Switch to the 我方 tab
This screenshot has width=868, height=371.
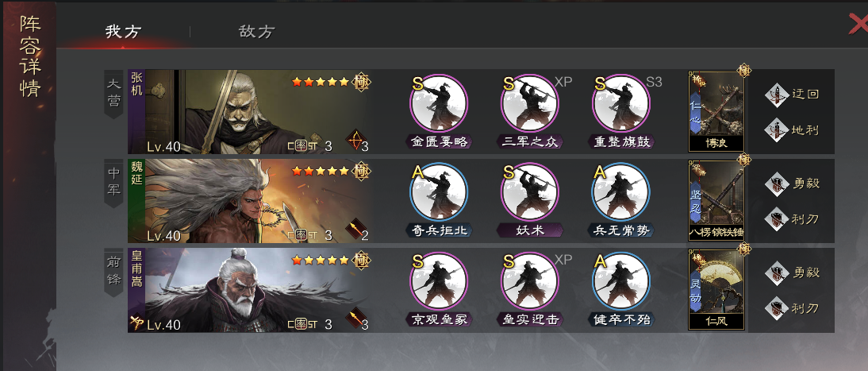(123, 32)
